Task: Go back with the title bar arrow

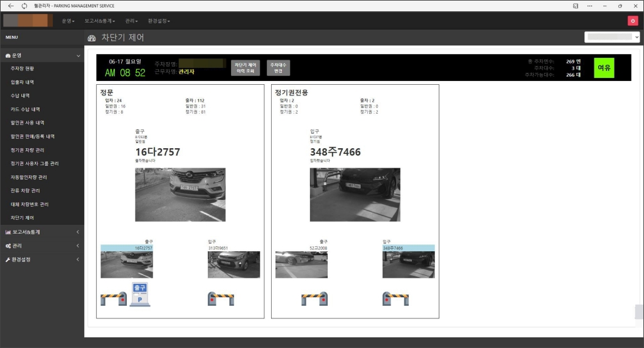Action: [11, 6]
